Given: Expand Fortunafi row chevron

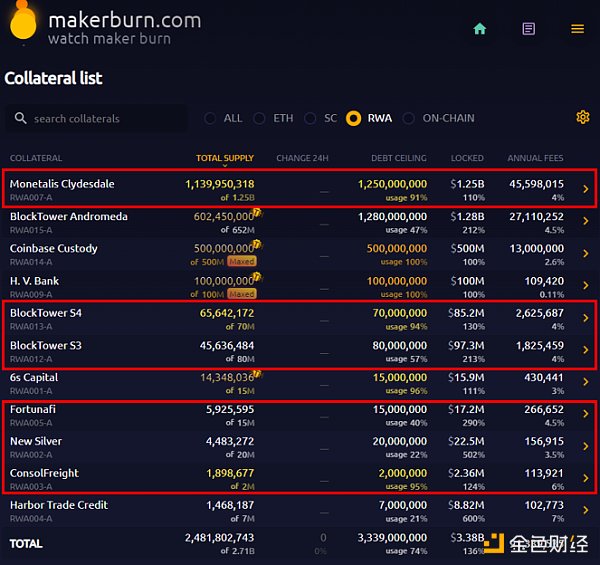Looking at the screenshot, I should tap(585, 414).
